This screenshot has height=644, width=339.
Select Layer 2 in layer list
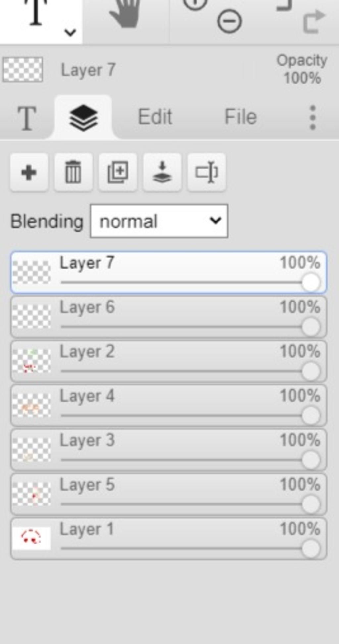coord(169,361)
